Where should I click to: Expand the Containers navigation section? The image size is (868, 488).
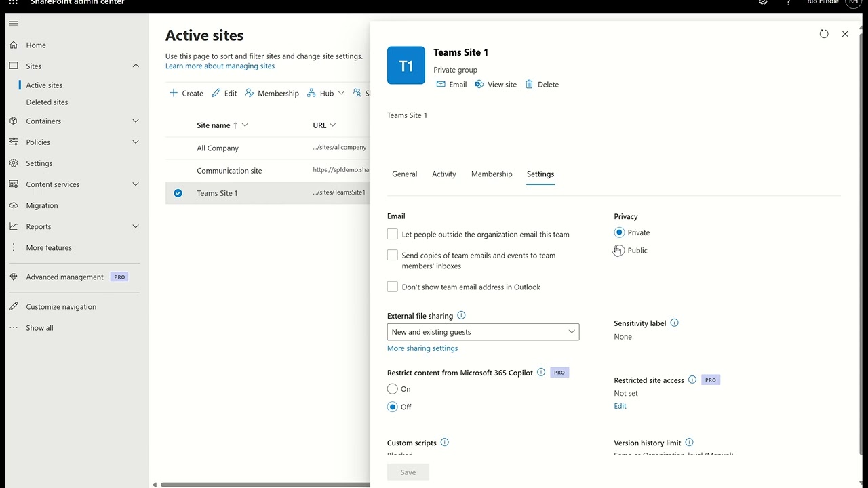[x=136, y=121]
